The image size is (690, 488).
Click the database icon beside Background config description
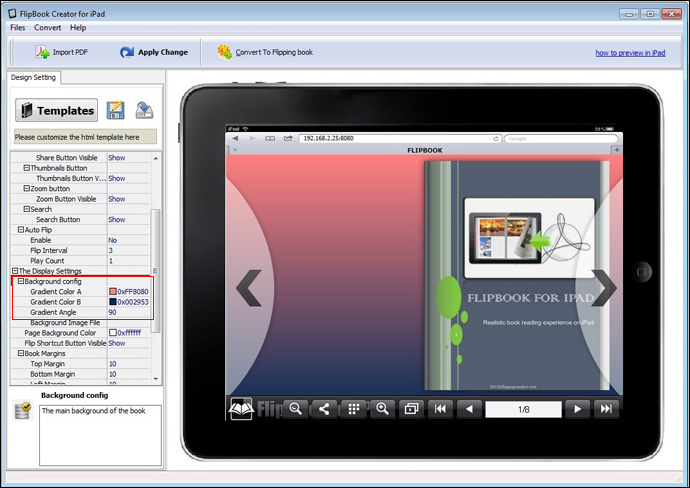tap(22, 410)
